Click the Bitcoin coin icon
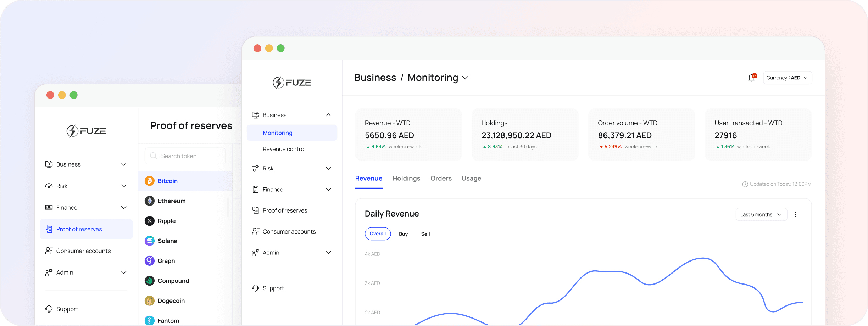 pyautogui.click(x=150, y=181)
